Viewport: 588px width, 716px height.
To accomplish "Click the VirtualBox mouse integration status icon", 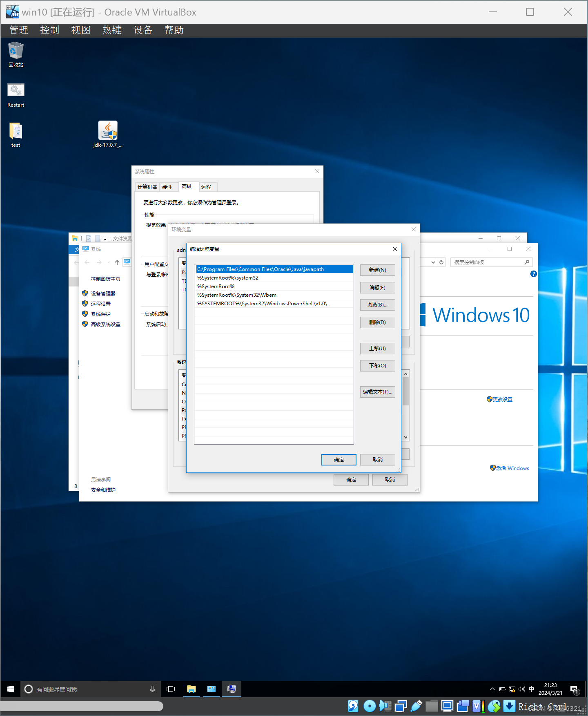I will point(494,706).
